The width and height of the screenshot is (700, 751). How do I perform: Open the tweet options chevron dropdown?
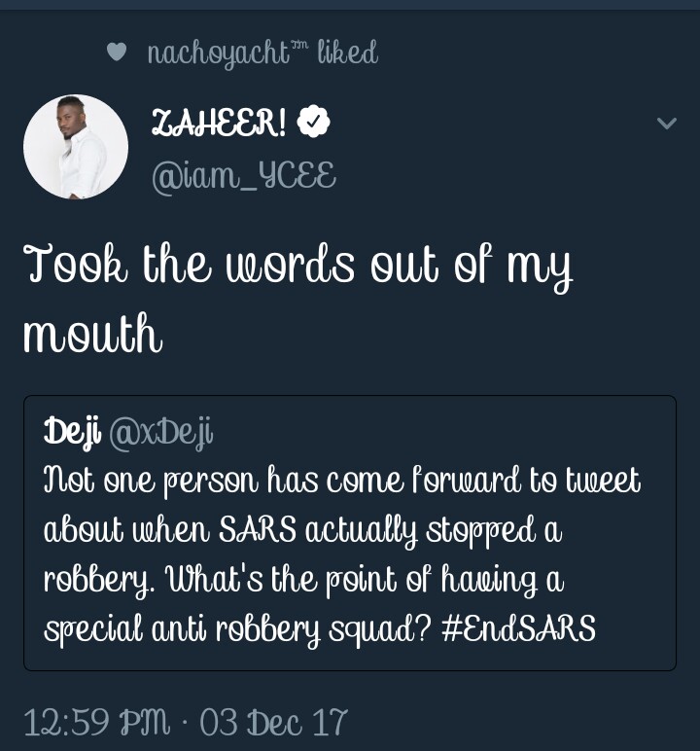[666, 124]
